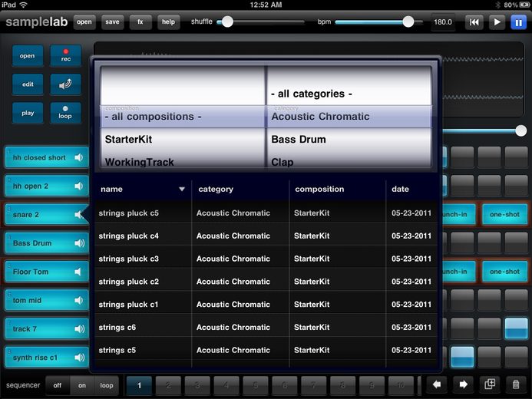Mute the Bass Drum track speaker
The width and height of the screenshot is (532, 399).
[x=79, y=243]
